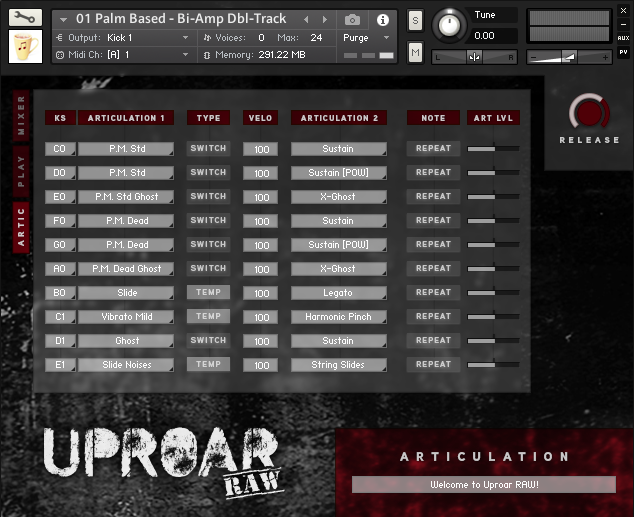Toggle the PV button
This screenshot has width=634, height=517.
[623, 52]
